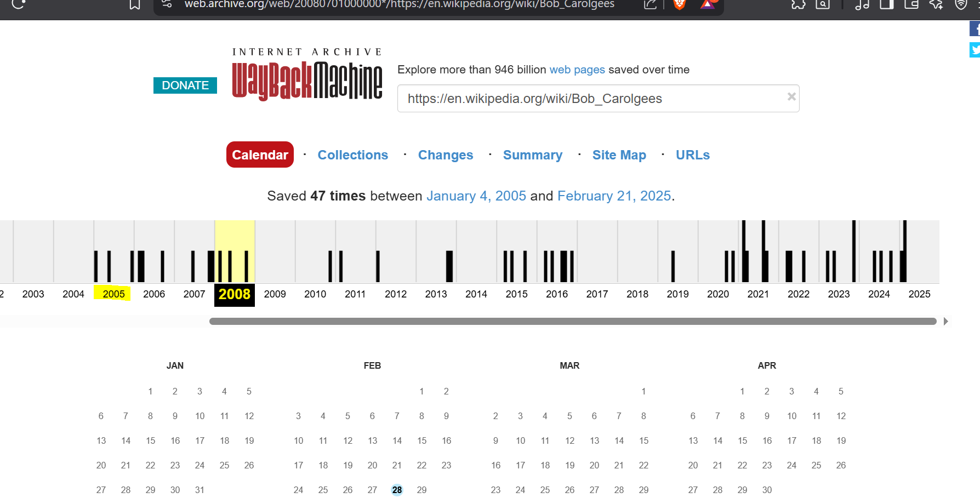The image size is (980, 498).
Task: Select year 2018 on the timeline
Action: [x=637, y=294]
